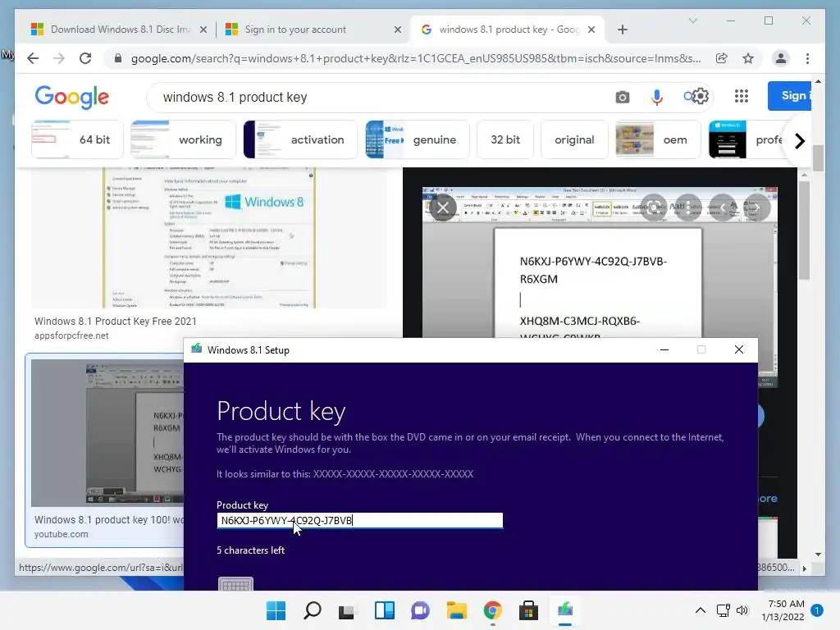This screenshot has width=840, height=630.
Task: Filter images by 32 bit chip
Action: (505, 139)
